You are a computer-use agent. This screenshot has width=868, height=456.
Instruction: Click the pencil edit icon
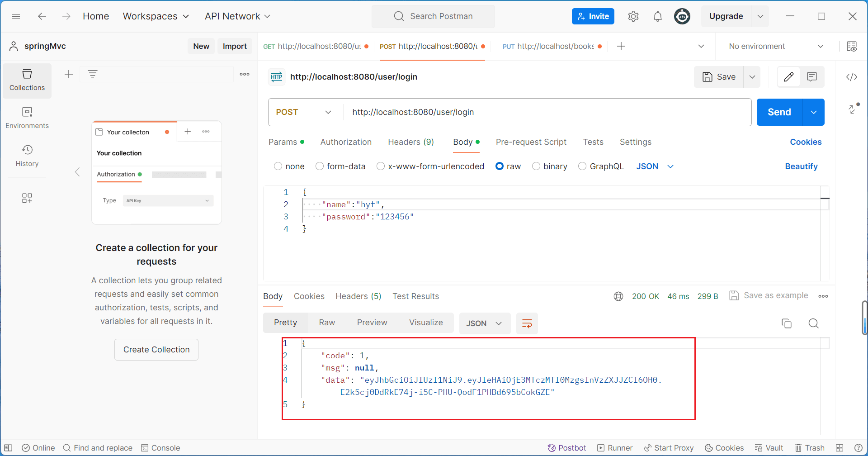tap(789, 77)
